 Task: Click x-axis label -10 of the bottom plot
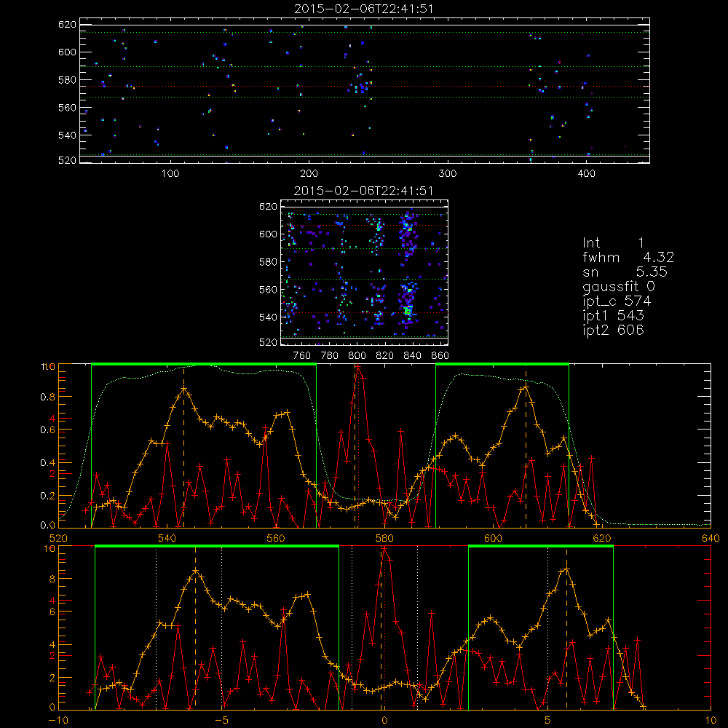(x=58, y=721)
